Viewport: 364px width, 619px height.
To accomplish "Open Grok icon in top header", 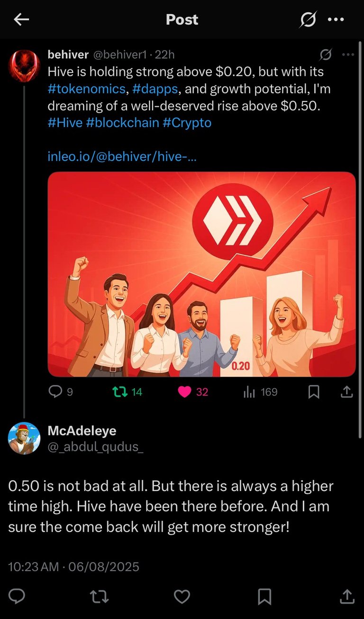I will (308, 19).
